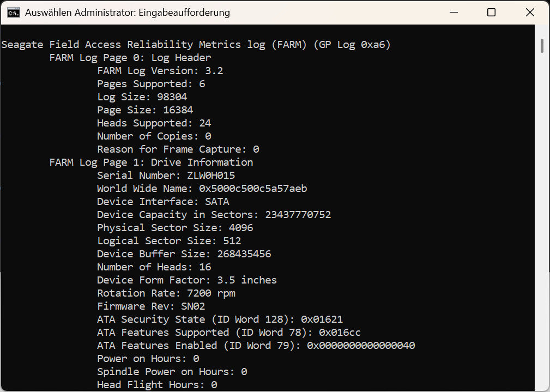Click the Device Capacity value 23437770752

tap(298, 215)
